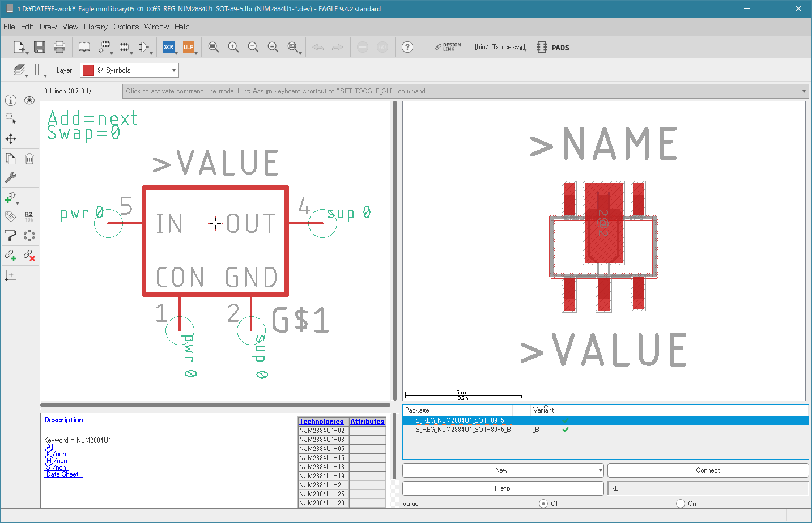Click the Save icon in toolbar

click(39, 47)
